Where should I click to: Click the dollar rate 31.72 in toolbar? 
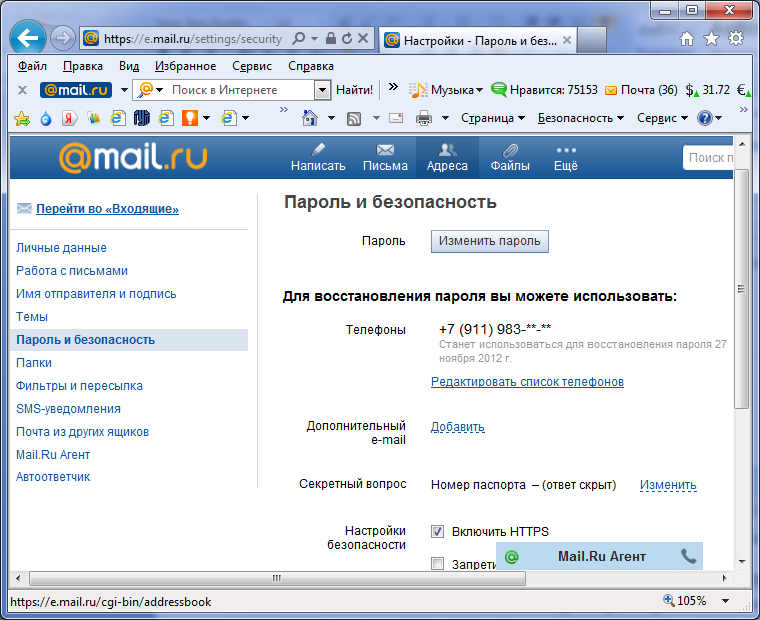tap(708, 90)
